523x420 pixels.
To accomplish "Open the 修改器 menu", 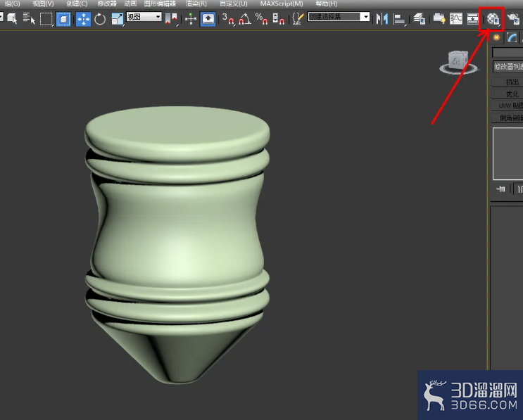I will [x=107, y=4].
